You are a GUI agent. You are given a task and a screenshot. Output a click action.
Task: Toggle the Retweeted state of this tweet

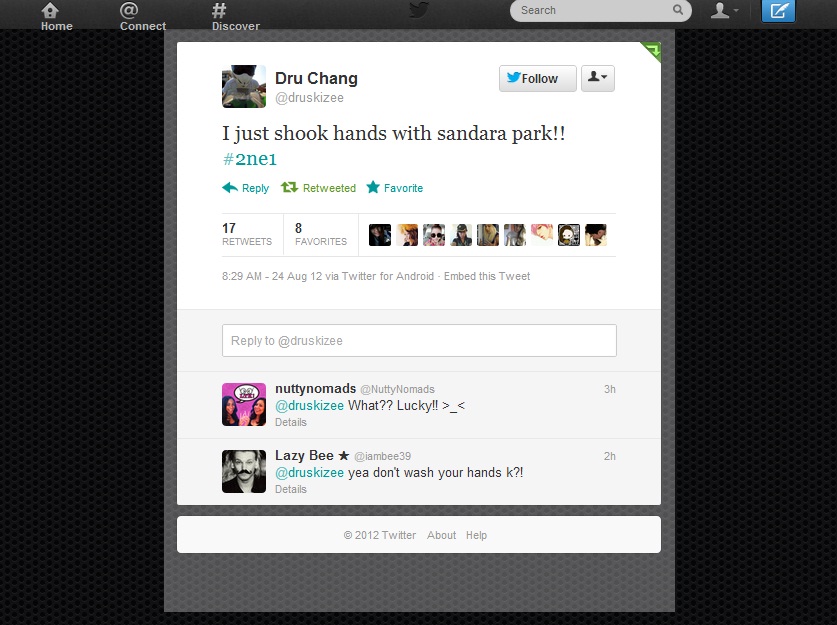pos(319,188)
